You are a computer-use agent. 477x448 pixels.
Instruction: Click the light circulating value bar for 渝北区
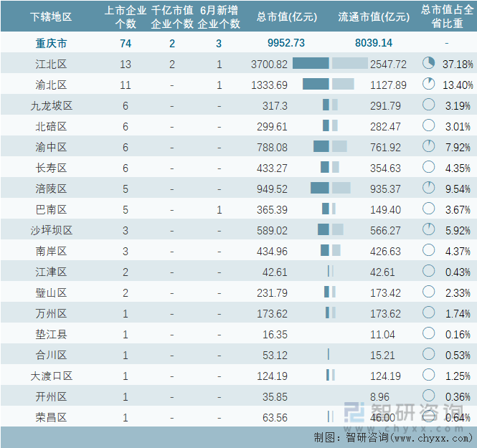tap(342, 85)
